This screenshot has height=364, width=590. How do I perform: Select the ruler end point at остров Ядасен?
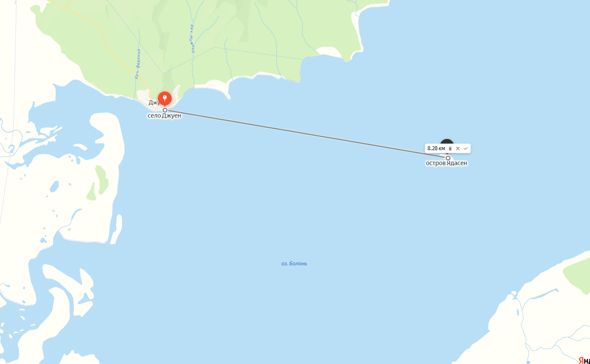[x=448, y=158]
